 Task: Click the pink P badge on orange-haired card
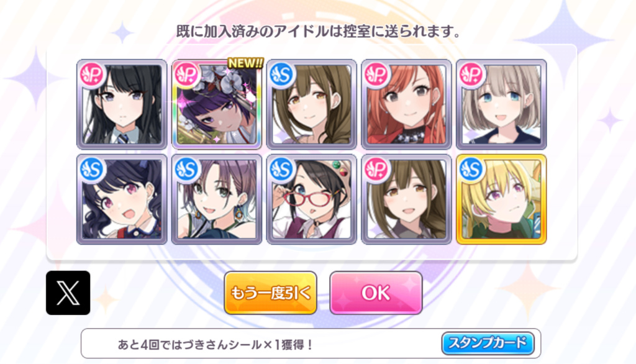(x=377, y=75)
